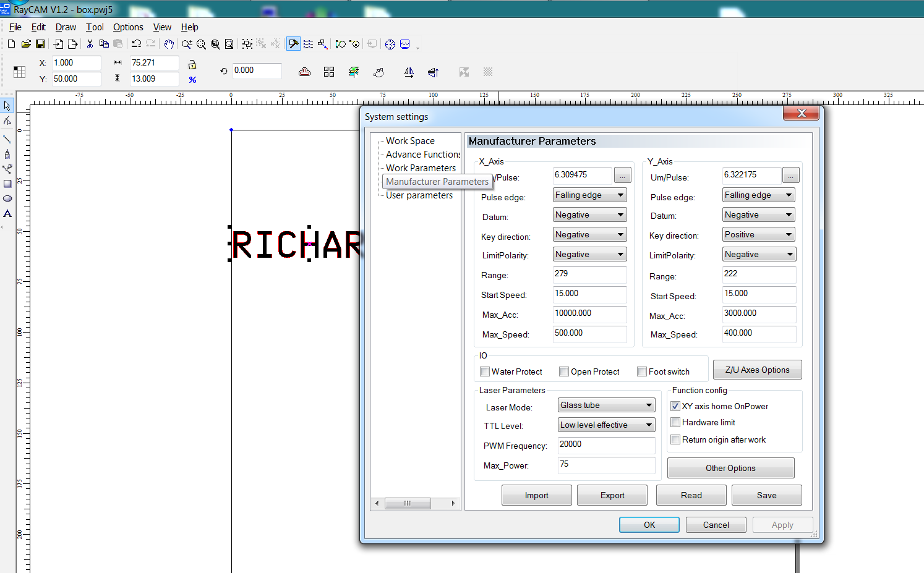924x573 pixels.
Task: Click the PWM Frequency input field
Action: point(605,445)
